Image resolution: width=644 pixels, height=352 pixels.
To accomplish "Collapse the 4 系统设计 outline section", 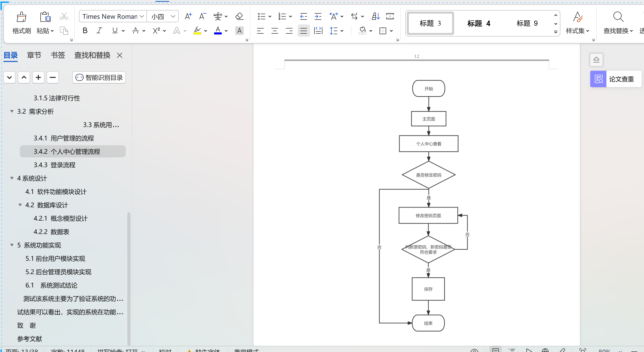I will 12,178.
